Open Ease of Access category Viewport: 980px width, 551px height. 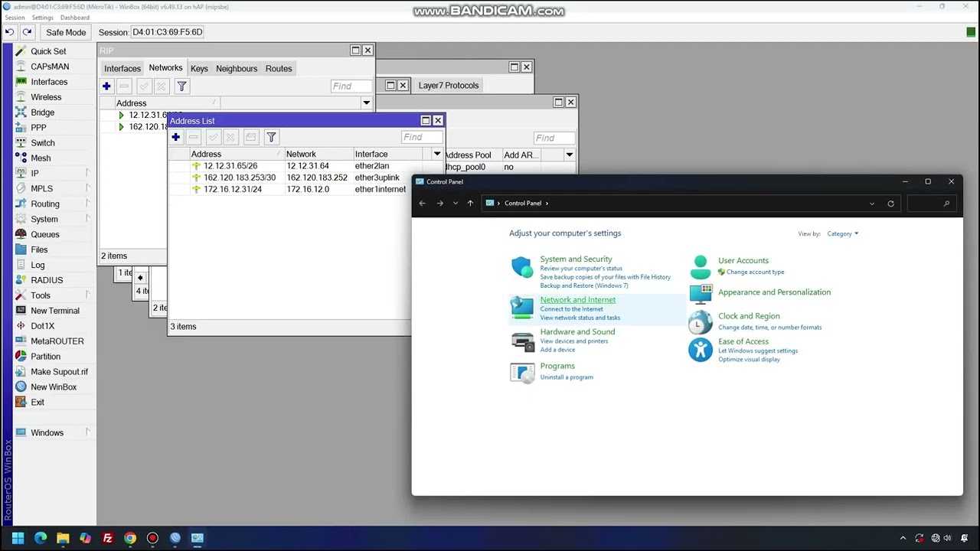743,342
